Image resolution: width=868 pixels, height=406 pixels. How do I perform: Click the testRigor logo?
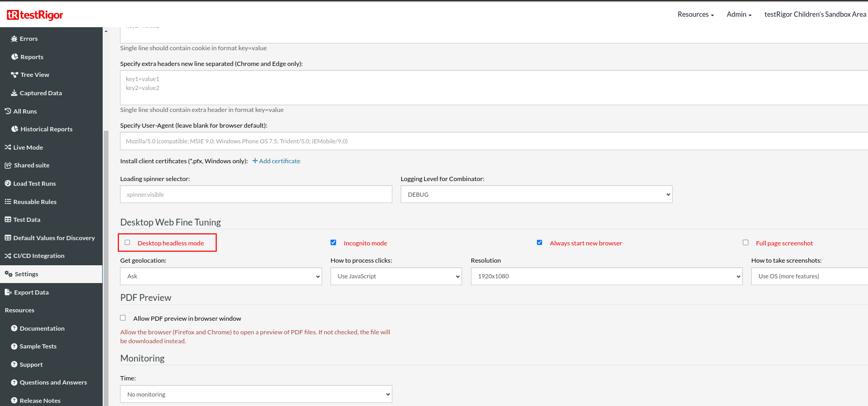pyautogui.click(x=35, y=15)
